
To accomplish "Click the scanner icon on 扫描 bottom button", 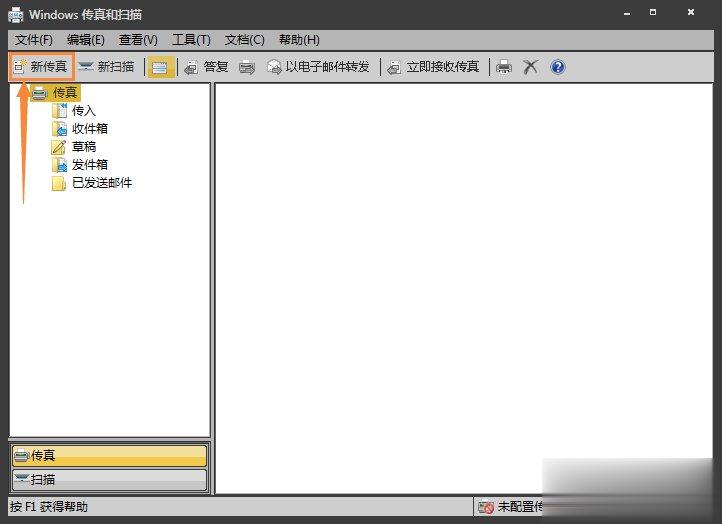I will [22, 479].
